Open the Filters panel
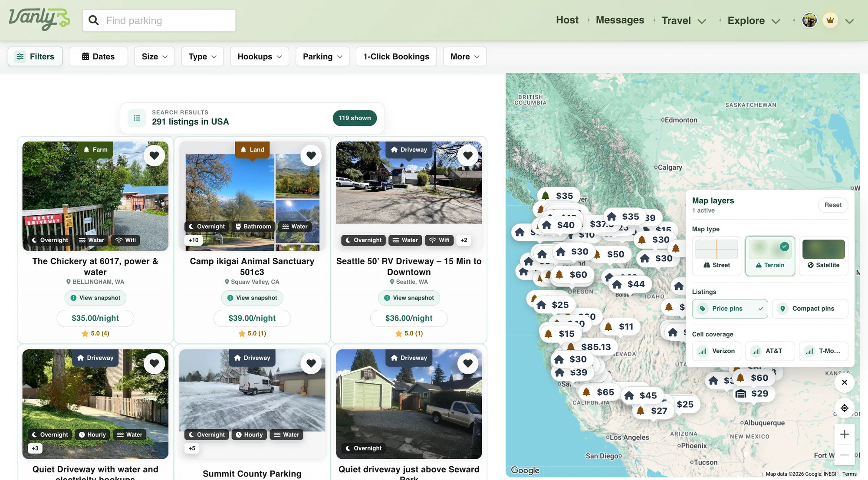Viewport: 868px width, 480px height. click(x=35, y=56)
